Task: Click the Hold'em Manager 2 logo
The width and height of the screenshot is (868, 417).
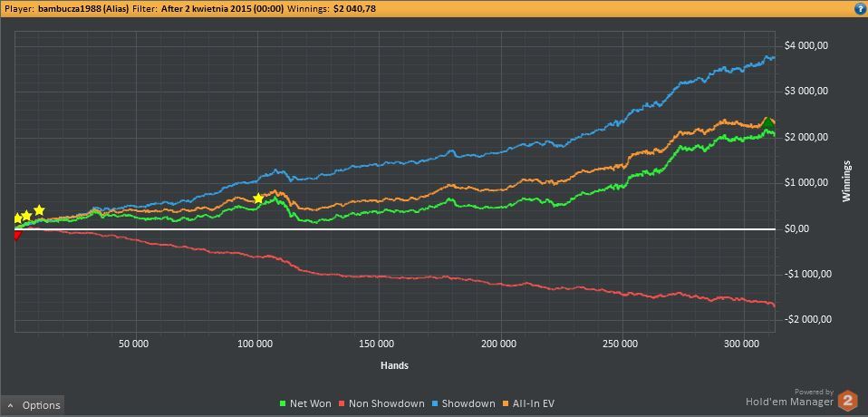Action: pos(847,401)
